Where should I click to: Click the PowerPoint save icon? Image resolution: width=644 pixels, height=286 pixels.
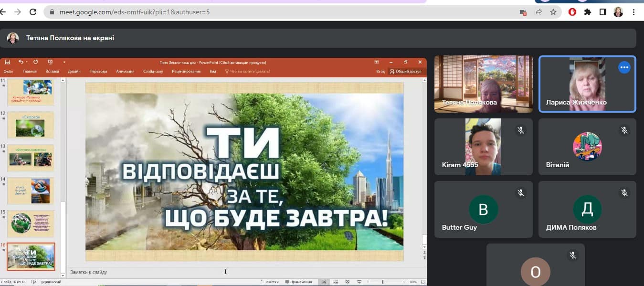[7, 62]
